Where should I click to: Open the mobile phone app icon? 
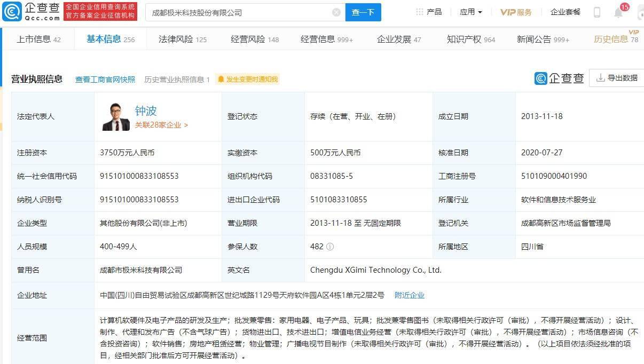[x=597, y=12]
